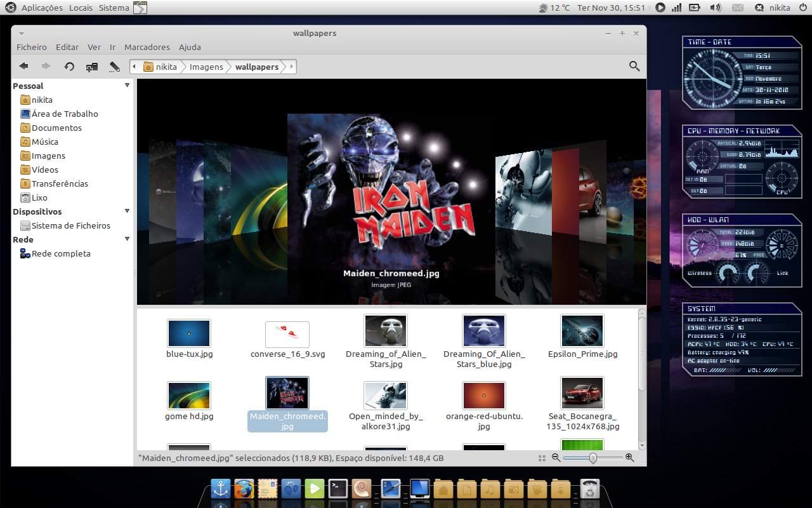Screen dimensions: 812x508
Task: Open the mail stamp icon in dock
Action: 267,489
